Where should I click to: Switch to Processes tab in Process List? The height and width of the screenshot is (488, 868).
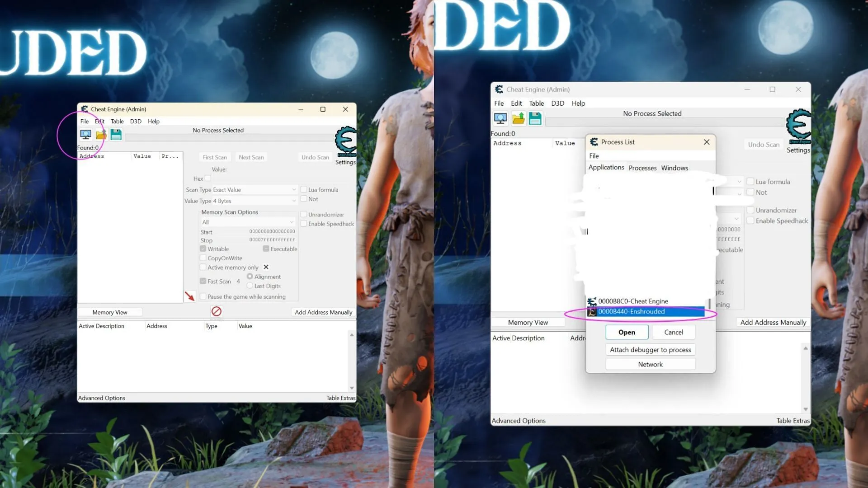pos(642,168)
